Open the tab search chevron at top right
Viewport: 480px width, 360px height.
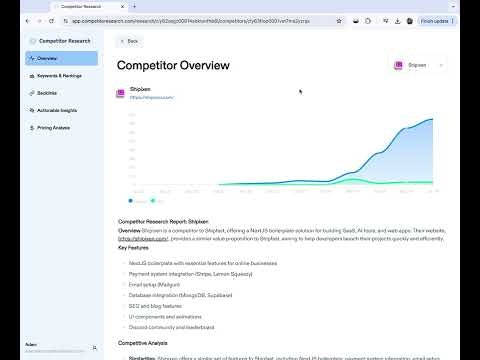point(453,6)
